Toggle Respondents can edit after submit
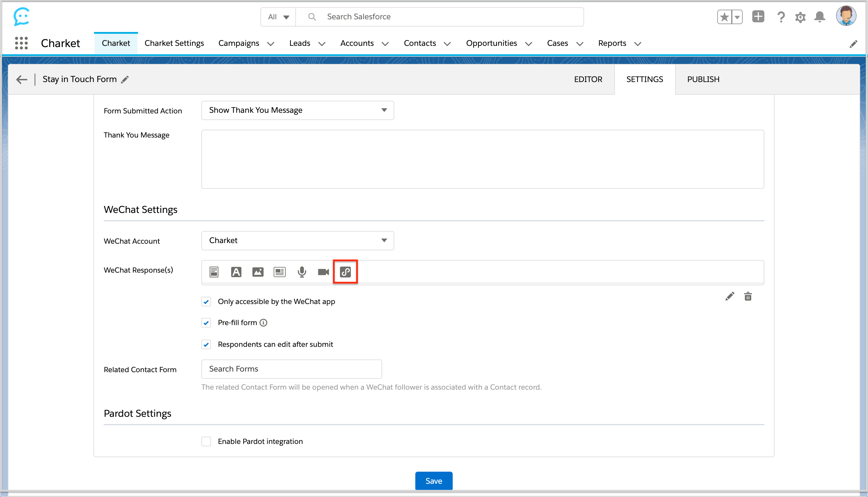Viewport: 868px width, 497px height. tap(206, 344)
